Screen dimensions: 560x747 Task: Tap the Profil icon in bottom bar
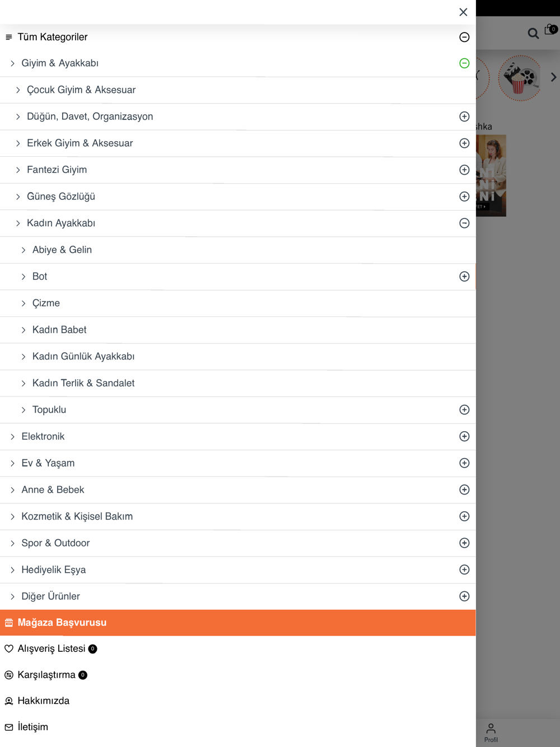click(x=491, y=732)
